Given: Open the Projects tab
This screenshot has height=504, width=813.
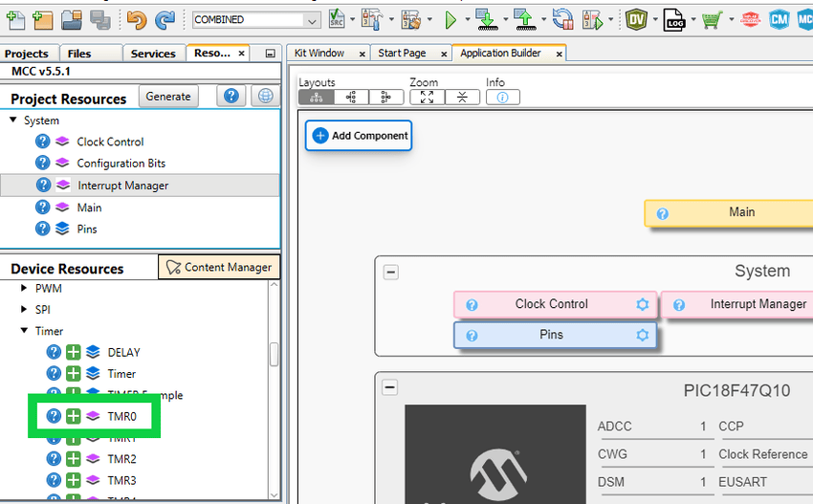Looking at the screenshot, I should [x=27, y=54].
